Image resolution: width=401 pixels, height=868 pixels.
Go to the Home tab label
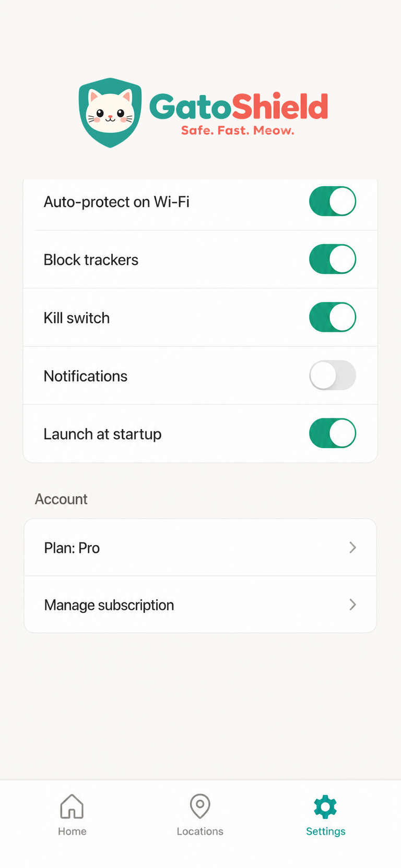tap(72, 831)
